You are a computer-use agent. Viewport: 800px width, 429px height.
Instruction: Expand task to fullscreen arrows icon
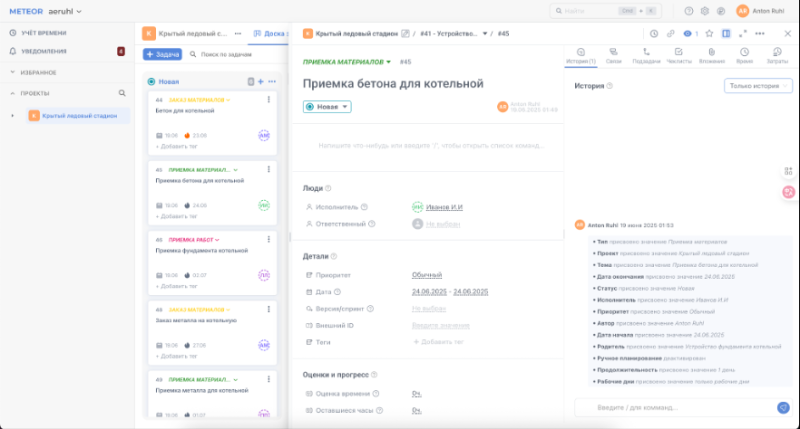(743, 34)
